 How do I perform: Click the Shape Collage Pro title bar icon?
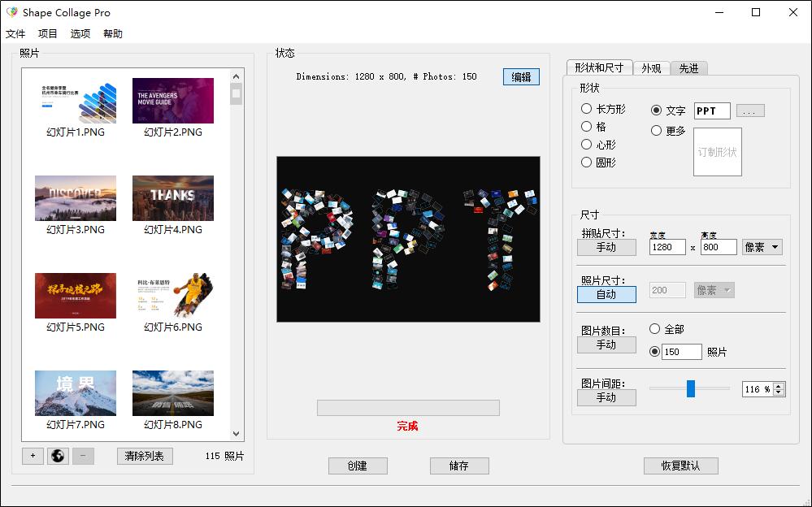tap(11, 12)
